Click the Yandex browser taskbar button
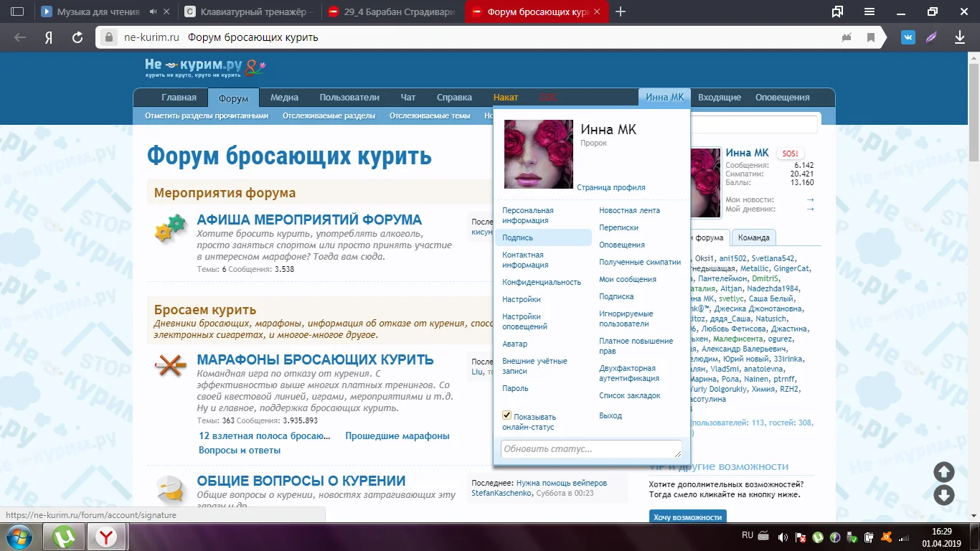This screenshot has width=980, height=551. [107, 537]
